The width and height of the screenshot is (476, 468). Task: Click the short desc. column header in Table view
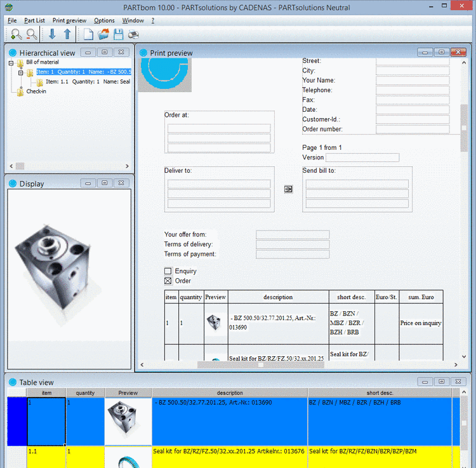coord(380,392)
